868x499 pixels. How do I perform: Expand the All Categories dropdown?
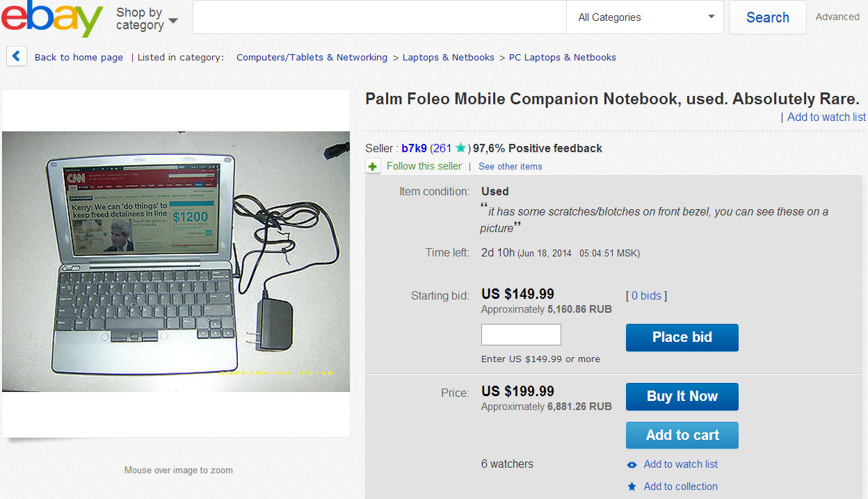click(x=645, y=17)
